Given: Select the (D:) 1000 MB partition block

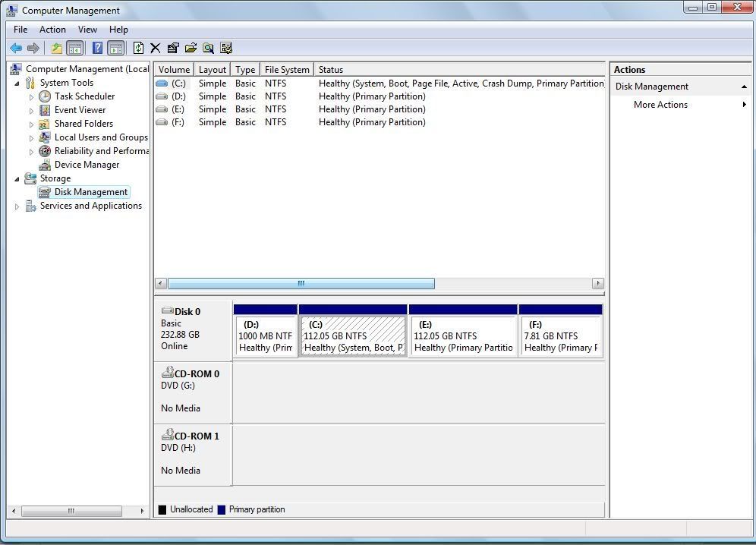Looking at the screenshot, I should pos(265,331).
